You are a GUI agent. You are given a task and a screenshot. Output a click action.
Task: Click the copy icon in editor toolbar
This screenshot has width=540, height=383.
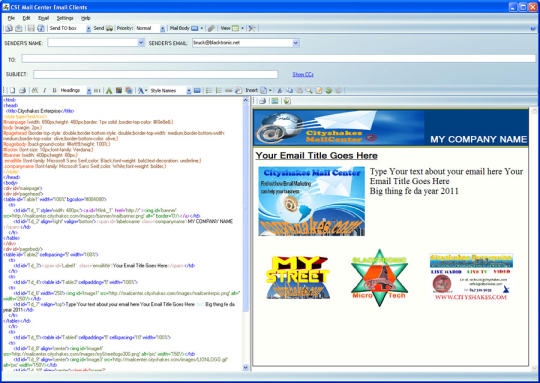click(290, 90)
